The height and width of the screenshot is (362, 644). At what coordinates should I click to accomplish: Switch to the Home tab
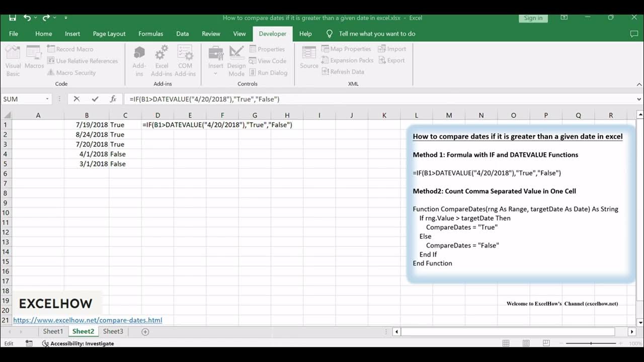pyautogui.click(x=44, y=34)
